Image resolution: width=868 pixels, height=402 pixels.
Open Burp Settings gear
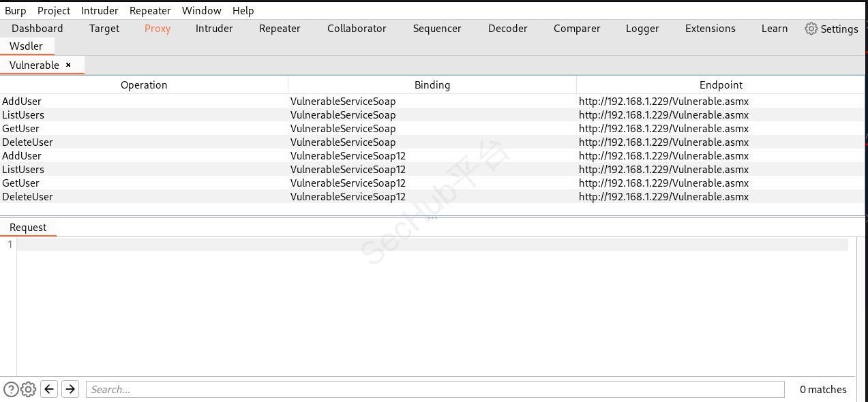pyautogui.click(x=831, y=29)
